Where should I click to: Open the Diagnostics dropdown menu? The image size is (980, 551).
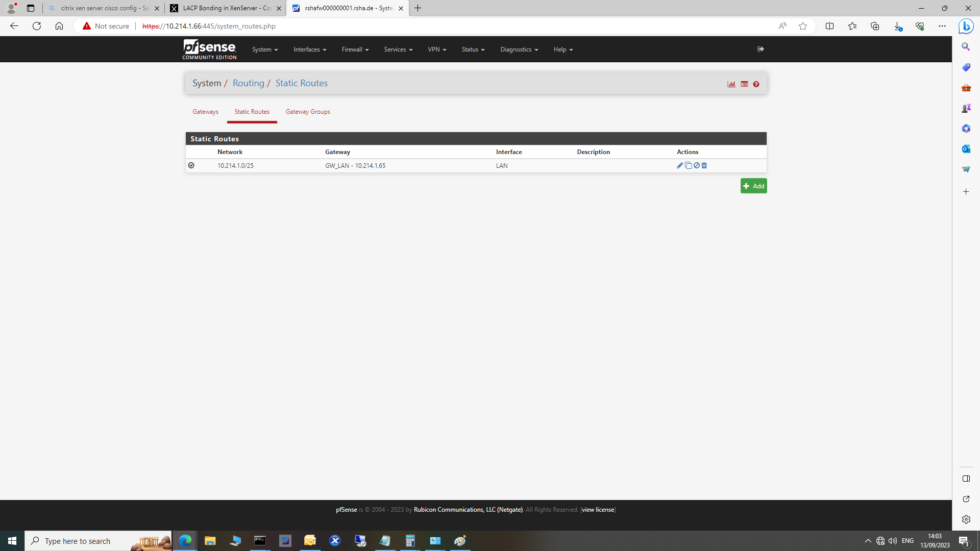pyautogui.click(x=518, y=49)
